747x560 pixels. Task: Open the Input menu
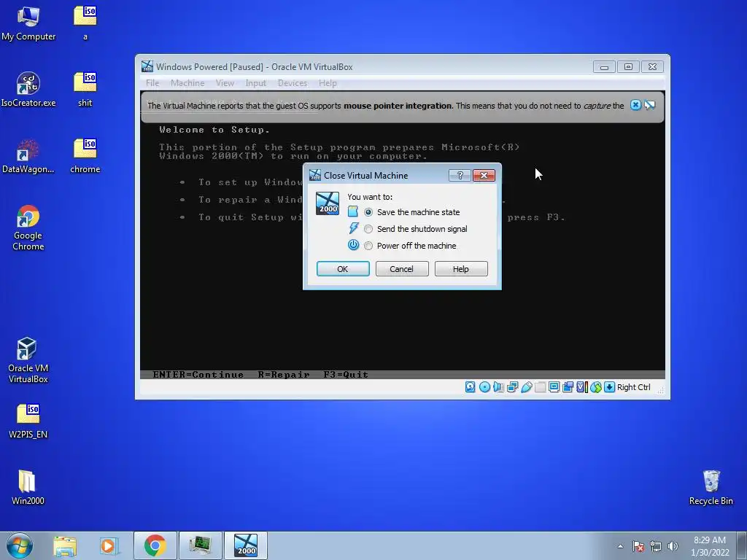pyautogui.click(x=255, y=83)
